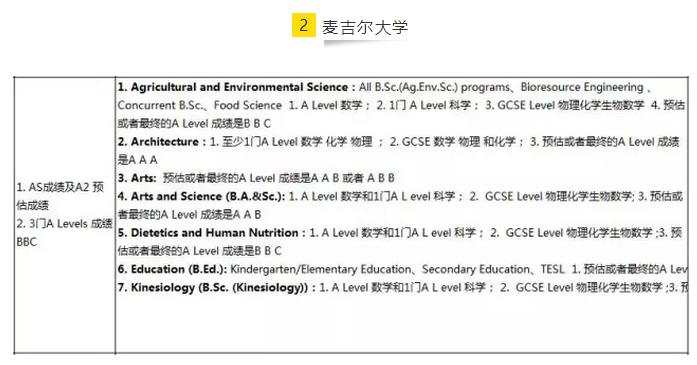Click Bioresource Engineering program text
The width and height of the screenshot is (697, 365).
(582, 87)
